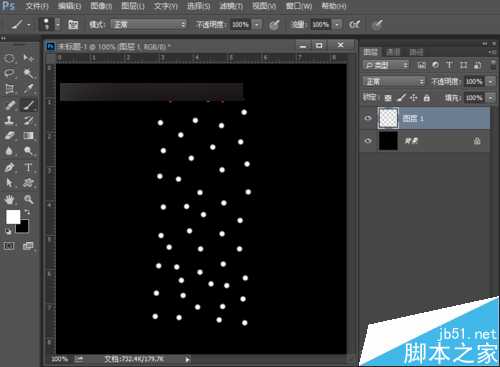Select the Eraser tool

[x=9, y=136]
